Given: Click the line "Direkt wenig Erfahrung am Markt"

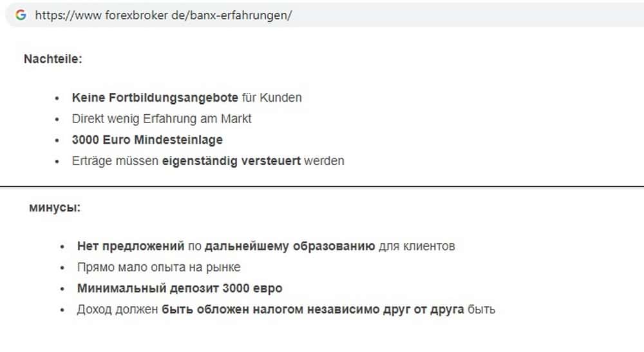Looking at the screenshot, I should (x=162, y=119).
